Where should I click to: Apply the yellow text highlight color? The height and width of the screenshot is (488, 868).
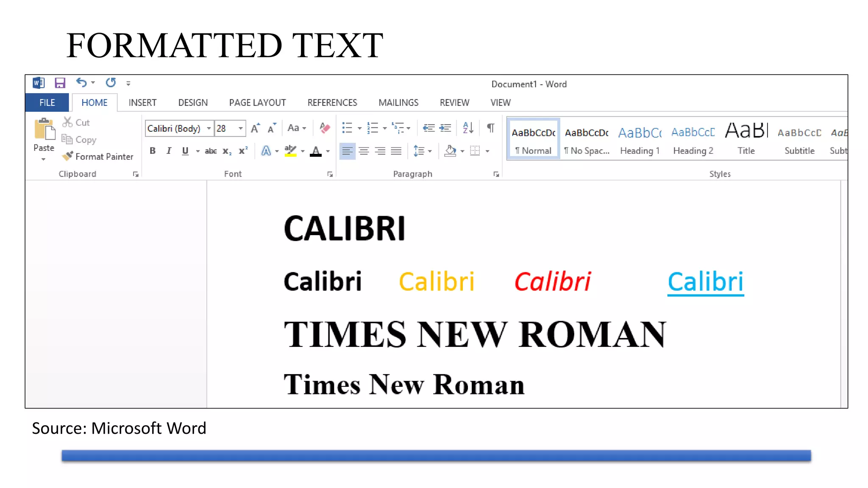(291, 151)
